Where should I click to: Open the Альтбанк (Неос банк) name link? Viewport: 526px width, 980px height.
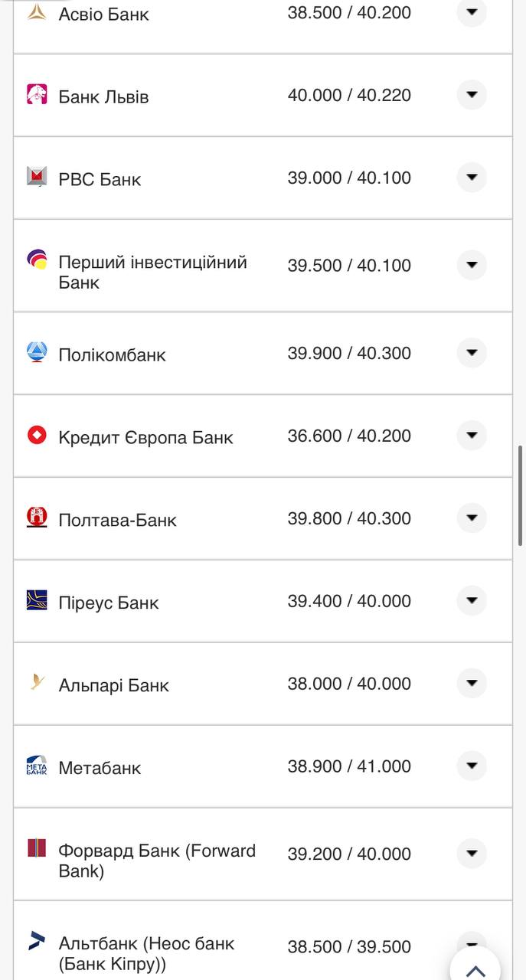145,953
